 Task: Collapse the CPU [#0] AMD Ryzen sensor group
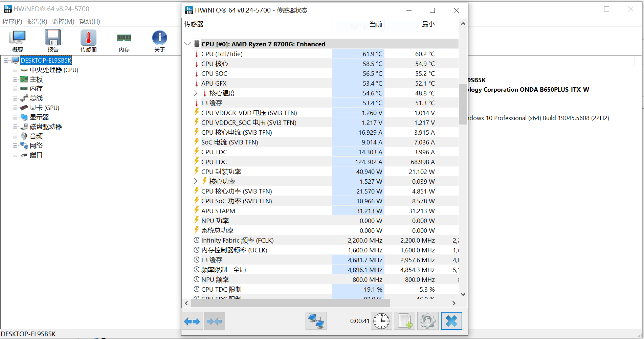pos(187,44)
